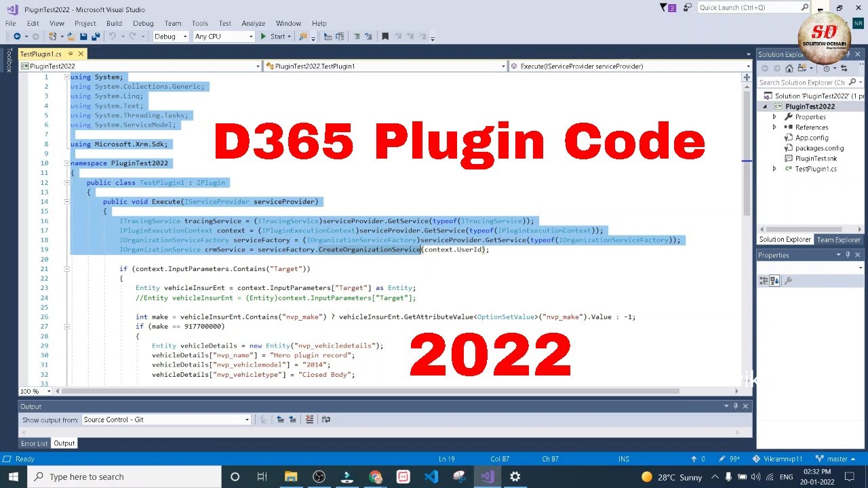Switch to the Team Explorer tab

[838, 240]
